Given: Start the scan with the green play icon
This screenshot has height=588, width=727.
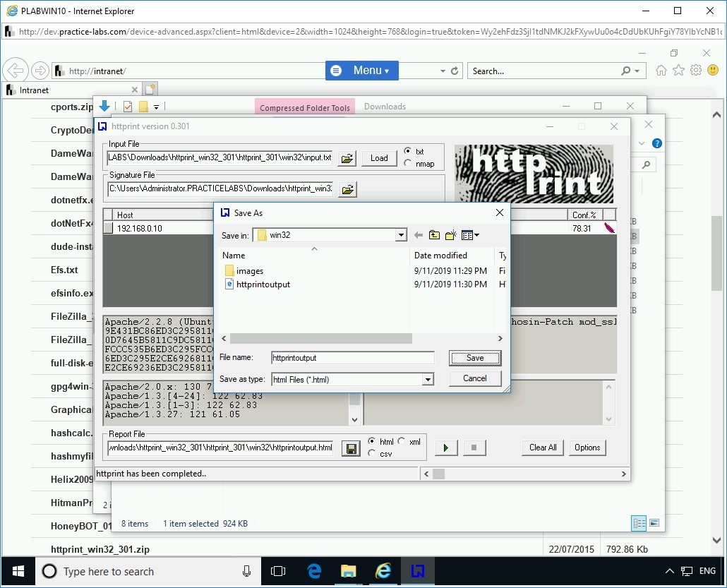Looking at the screenshot, I should 446,448.
